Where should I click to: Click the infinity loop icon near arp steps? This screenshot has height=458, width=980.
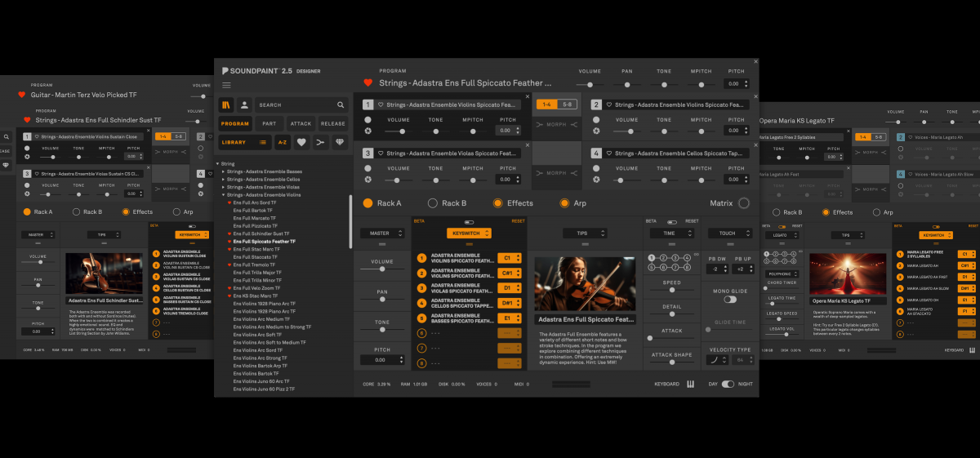pos(696,256)
